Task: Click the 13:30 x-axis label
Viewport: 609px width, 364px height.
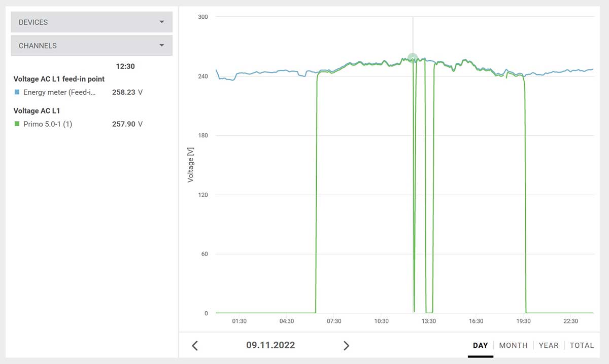Action: pos(429,321)
